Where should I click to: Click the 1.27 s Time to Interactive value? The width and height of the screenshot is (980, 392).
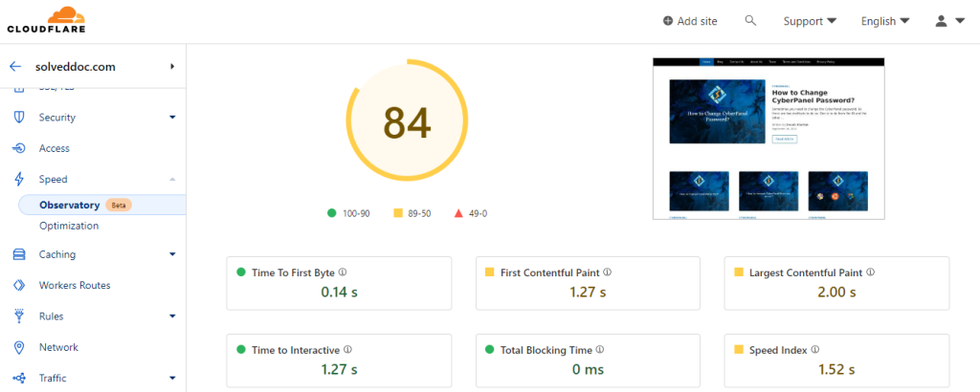click(x=340, y=369)
